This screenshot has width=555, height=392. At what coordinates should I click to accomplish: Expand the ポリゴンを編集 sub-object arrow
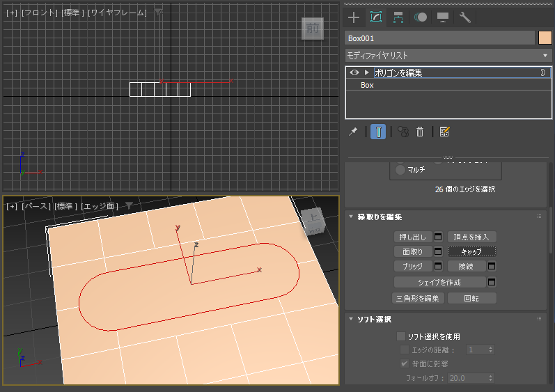367,72
